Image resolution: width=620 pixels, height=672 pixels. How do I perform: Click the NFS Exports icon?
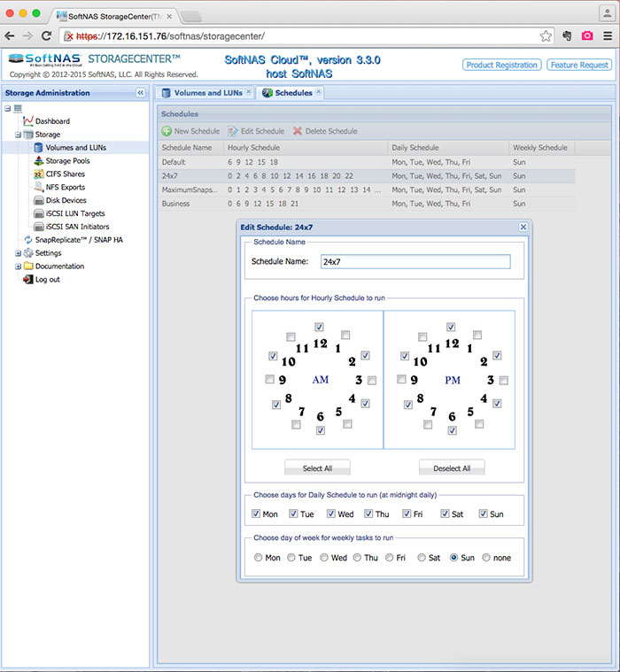pos(39,187)
